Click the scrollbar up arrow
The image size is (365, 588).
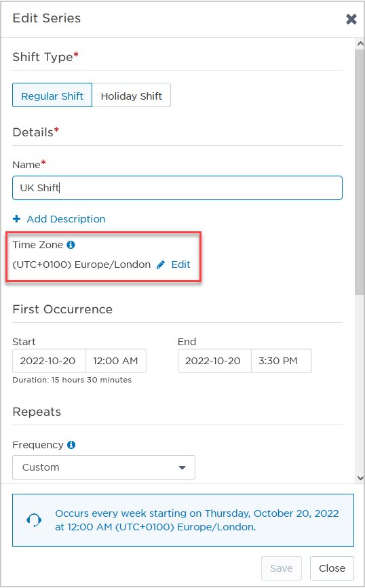(x=360, y=43)
